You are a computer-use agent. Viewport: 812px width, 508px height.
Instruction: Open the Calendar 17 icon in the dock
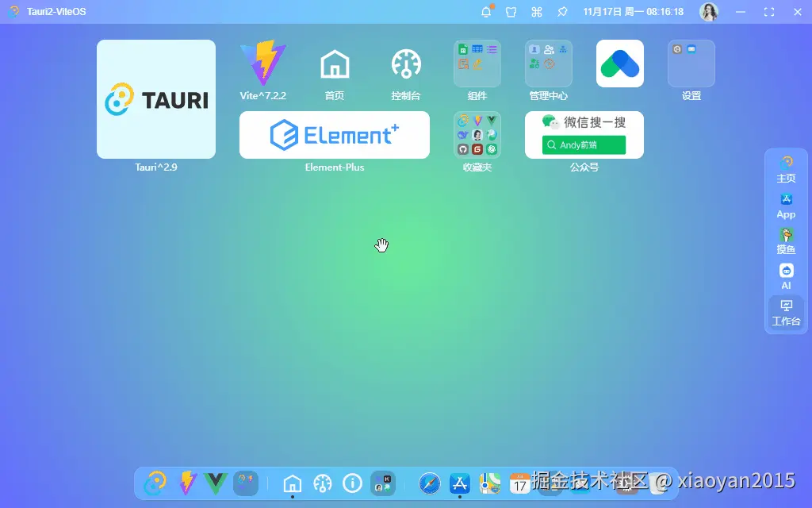point(520,483)
